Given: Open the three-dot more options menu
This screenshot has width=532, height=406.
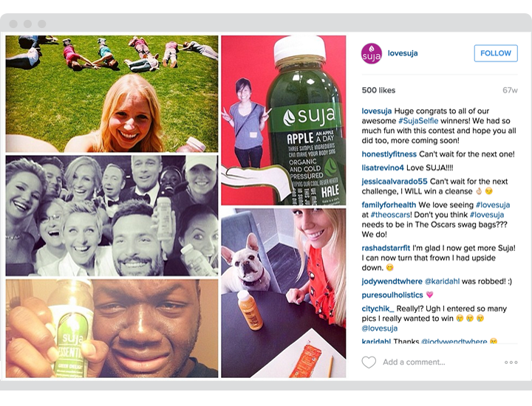Looking at the screenshot, I should (511, 362).
